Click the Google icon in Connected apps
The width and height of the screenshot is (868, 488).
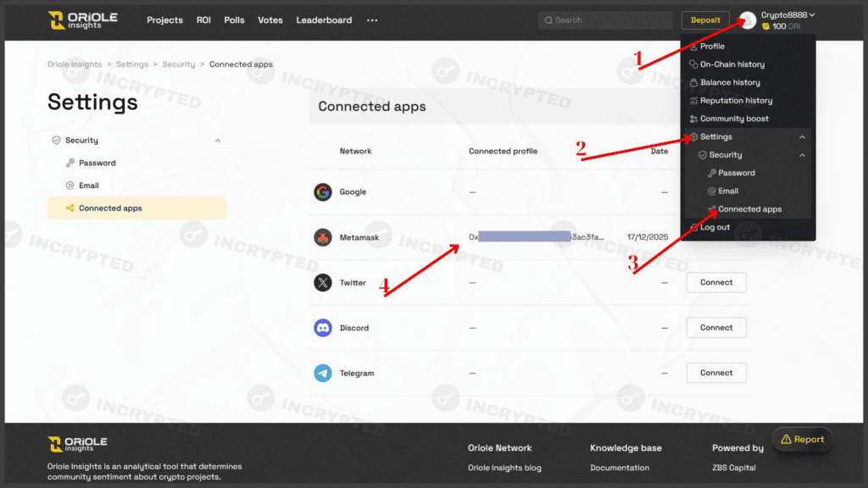click(325, 192)
